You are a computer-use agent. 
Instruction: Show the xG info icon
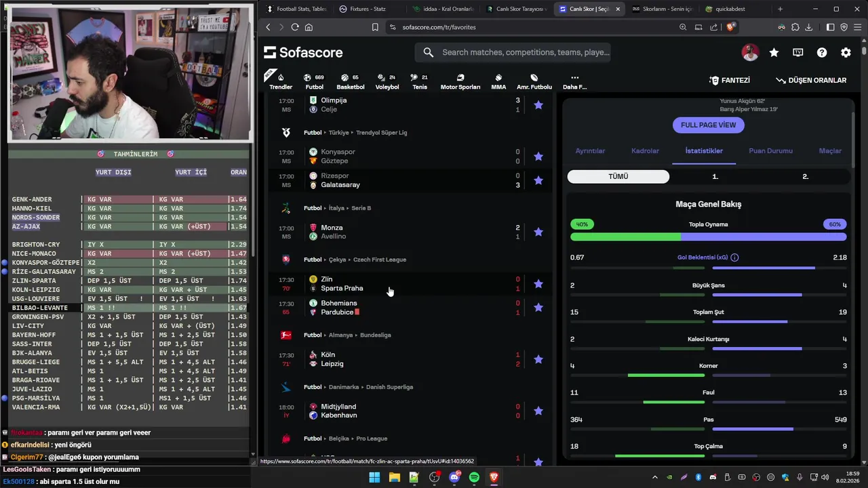(734, 258)
